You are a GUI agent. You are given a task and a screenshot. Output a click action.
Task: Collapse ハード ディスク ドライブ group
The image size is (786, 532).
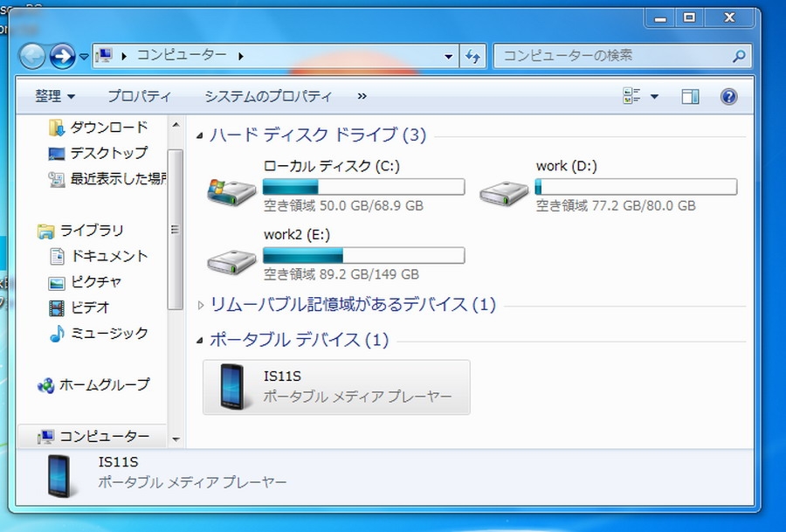(200, 135)
